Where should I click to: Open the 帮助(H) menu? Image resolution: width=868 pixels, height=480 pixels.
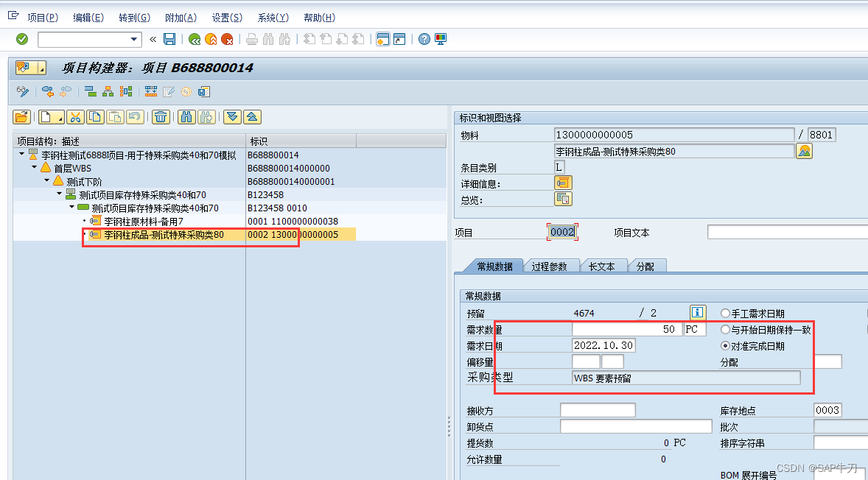click(x=319, y=18)
